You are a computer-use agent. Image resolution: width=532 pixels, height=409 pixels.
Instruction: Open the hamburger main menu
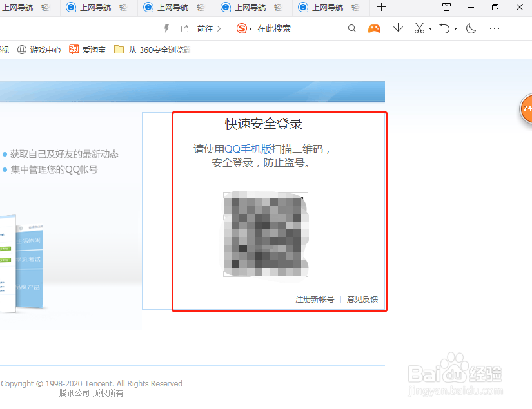[x=517, y=28]
